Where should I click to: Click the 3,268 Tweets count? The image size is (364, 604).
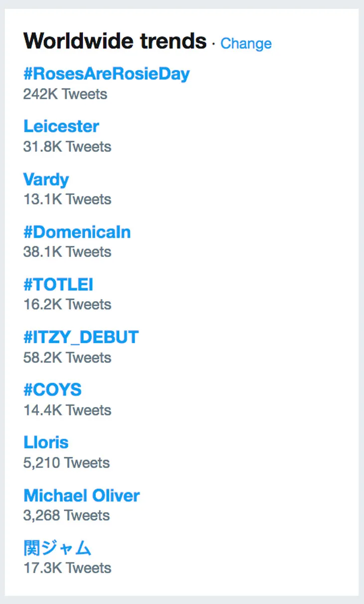[66, 515]
